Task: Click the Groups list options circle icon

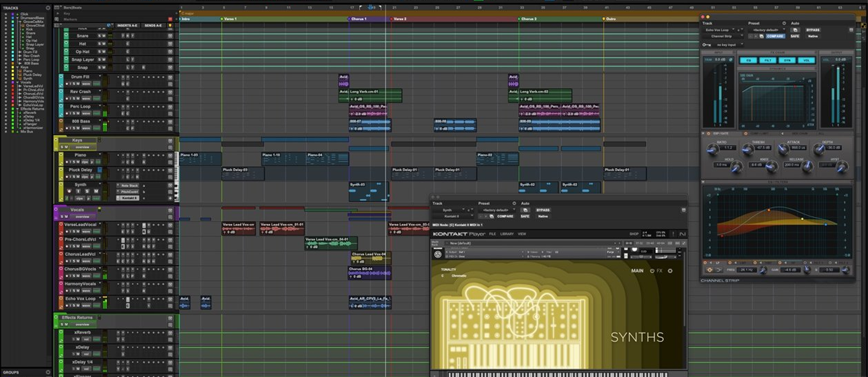Action: coord(48,372)
